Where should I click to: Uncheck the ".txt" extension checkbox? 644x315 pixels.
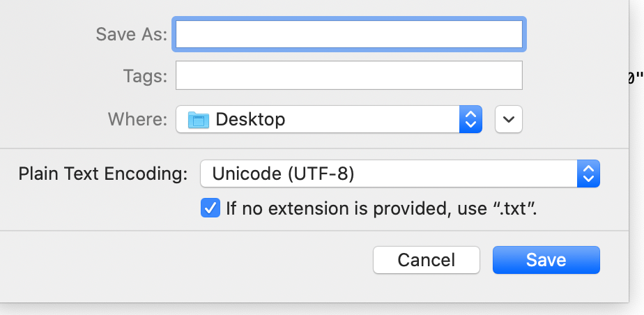[210, 208]
